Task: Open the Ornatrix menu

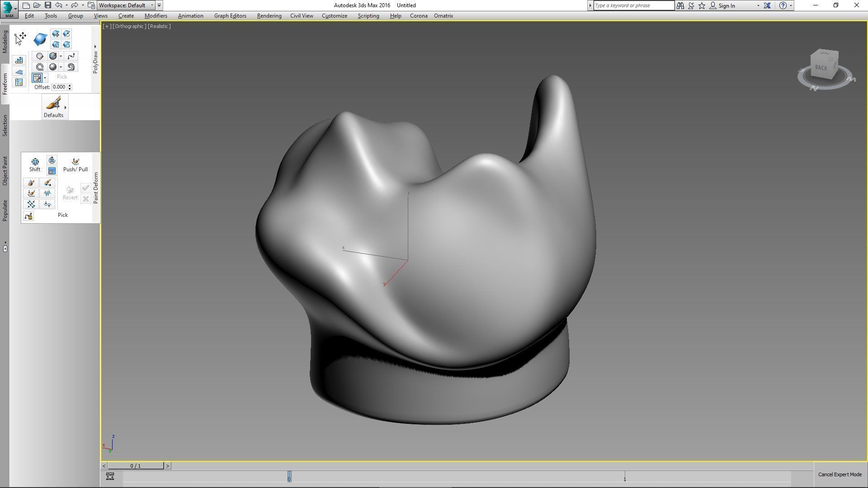Action: pos(443,16)
